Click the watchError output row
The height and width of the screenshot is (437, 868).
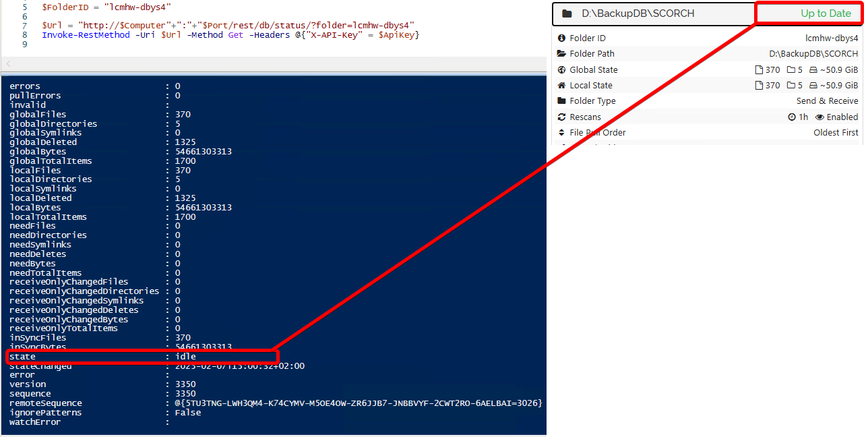click(89, 422)
